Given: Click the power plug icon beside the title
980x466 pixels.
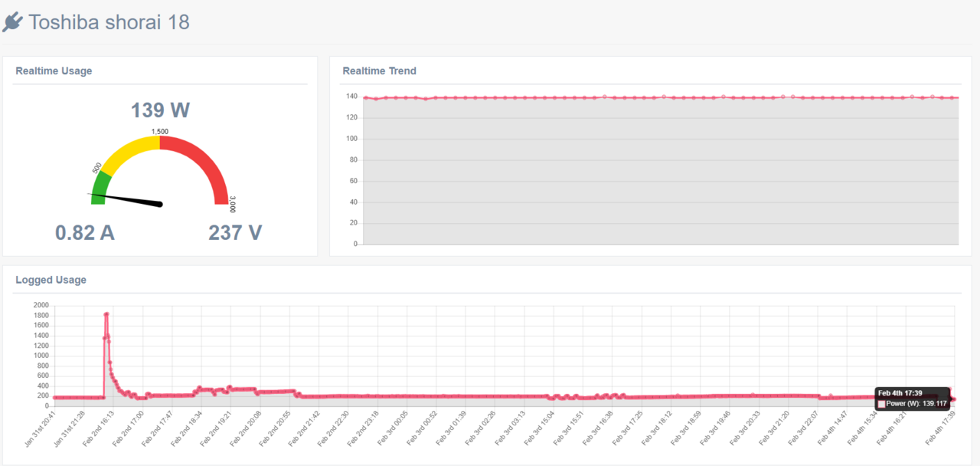Looking at the screenshot, I should coord(12,22).
